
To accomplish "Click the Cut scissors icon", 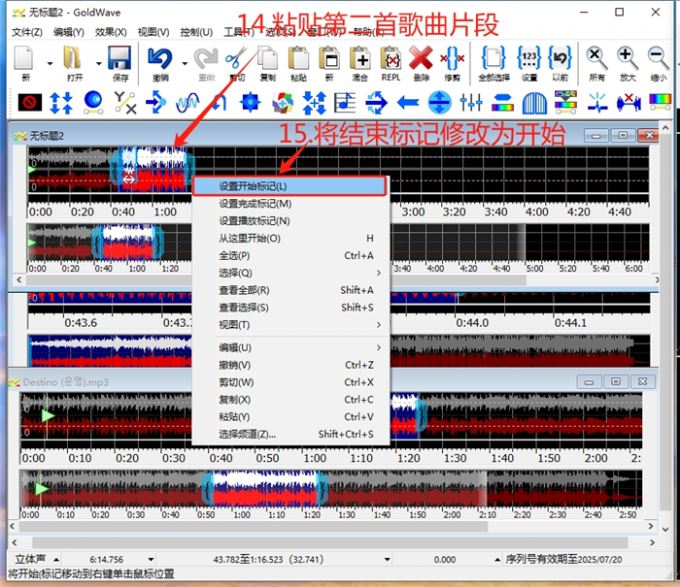I will tap(236, 59).
